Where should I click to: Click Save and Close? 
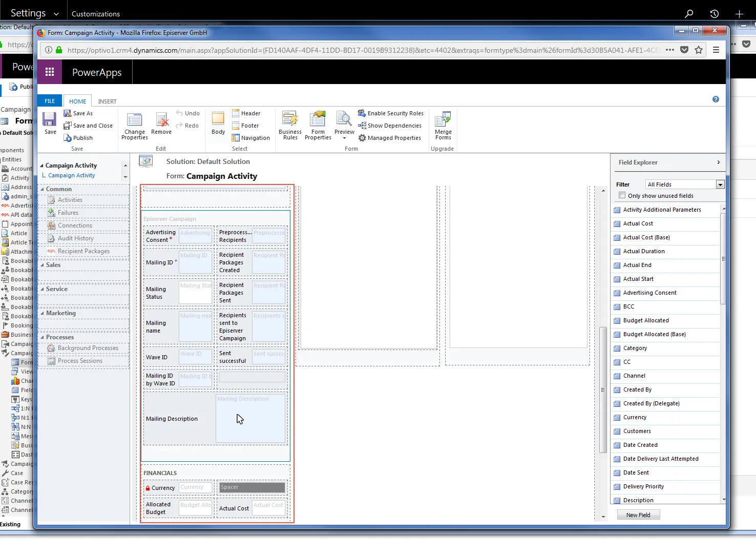click(88, 126)
